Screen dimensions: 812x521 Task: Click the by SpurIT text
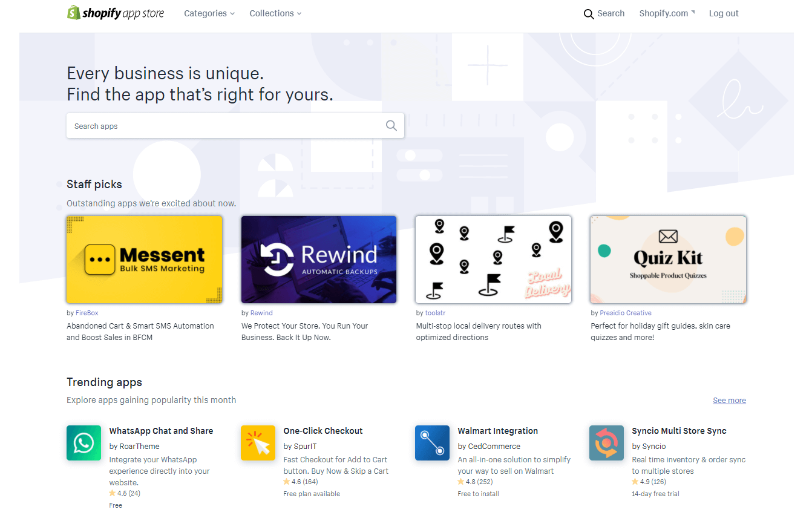(300, 447)
